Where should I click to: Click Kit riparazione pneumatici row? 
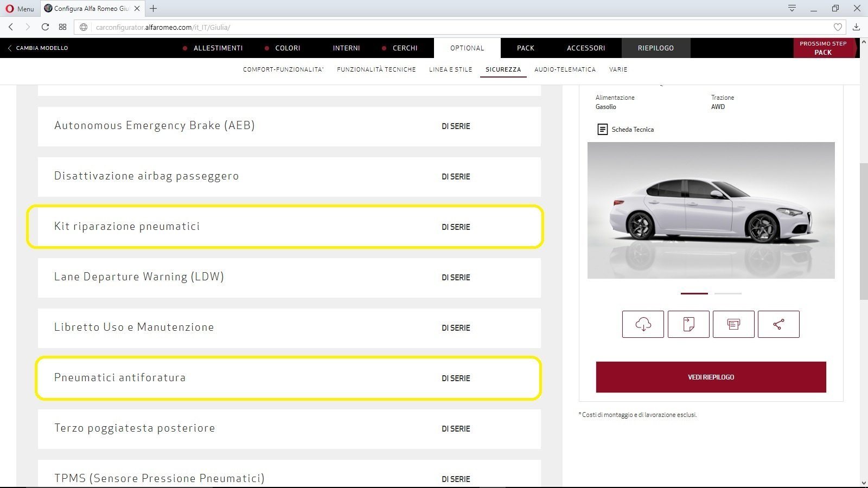289,227
